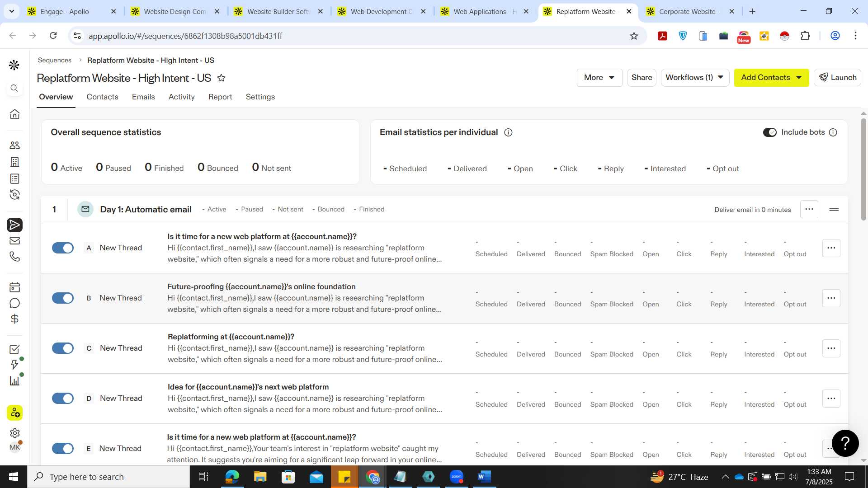Open Deals dollar icon in sidebar
Image resolution: width=868 pixels, height=488 pixels.
[14, 319]
